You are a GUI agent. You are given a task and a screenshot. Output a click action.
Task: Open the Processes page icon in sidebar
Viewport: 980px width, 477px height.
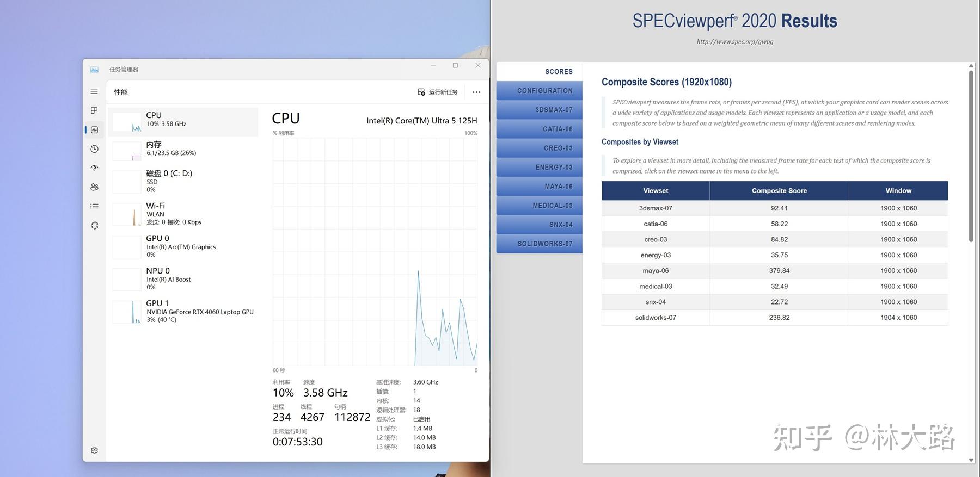point(94,110)
